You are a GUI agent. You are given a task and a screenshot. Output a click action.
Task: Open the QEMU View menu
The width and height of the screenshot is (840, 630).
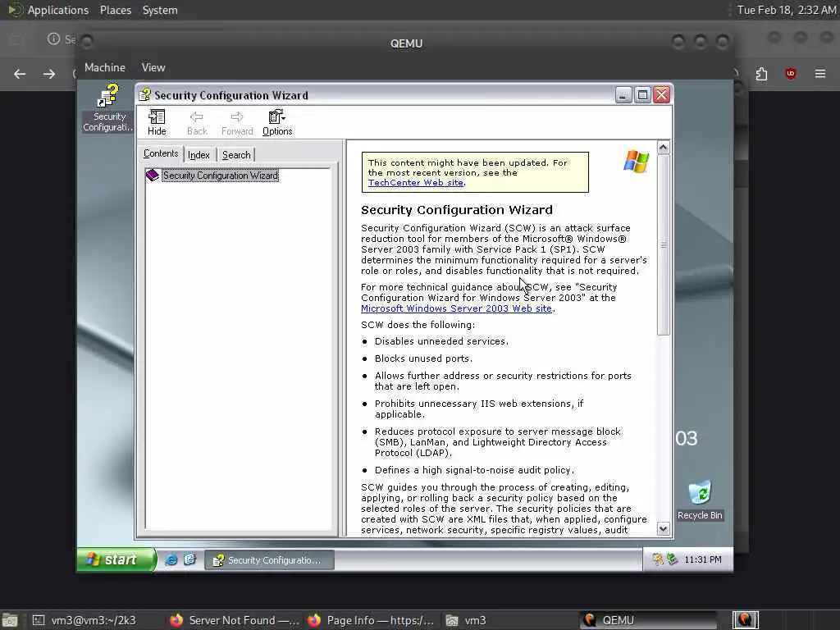coord(153,67)
